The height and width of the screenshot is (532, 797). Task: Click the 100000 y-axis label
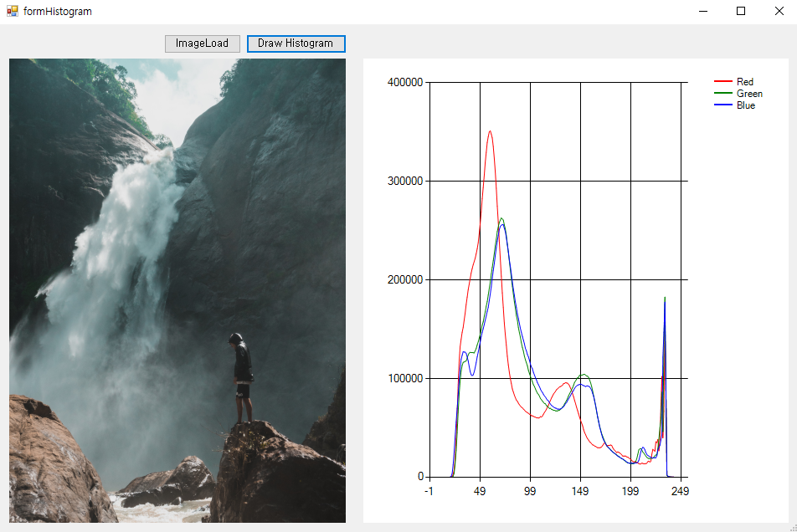pos(405,379)
